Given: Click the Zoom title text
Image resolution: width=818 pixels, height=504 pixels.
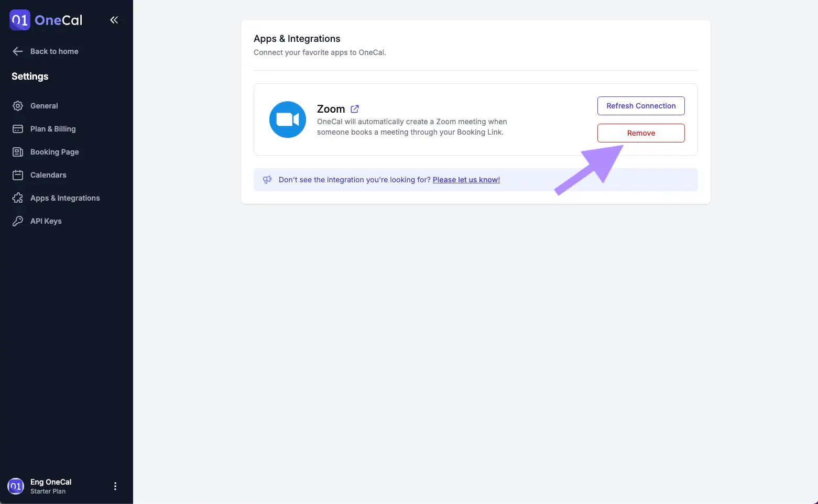Looking at the screenshot, I should (331, 109).
